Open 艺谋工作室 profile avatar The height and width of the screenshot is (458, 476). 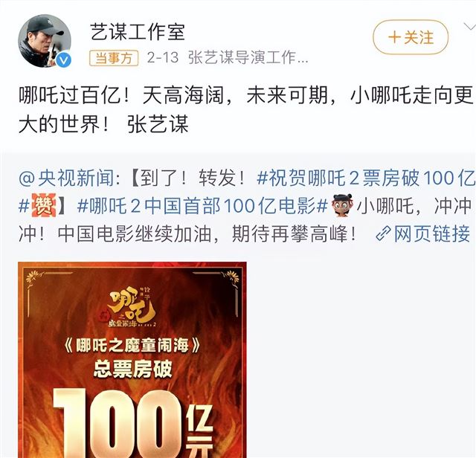coord(45,41)
